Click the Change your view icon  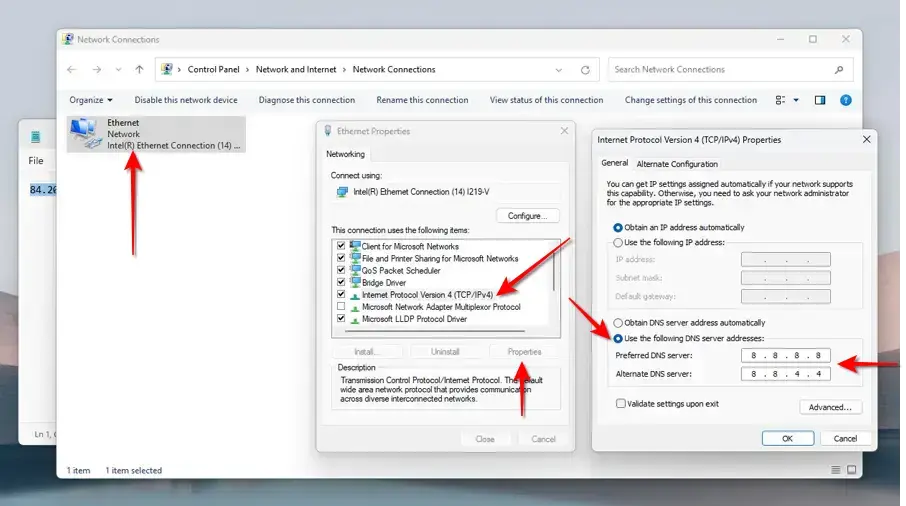(781, 100)
